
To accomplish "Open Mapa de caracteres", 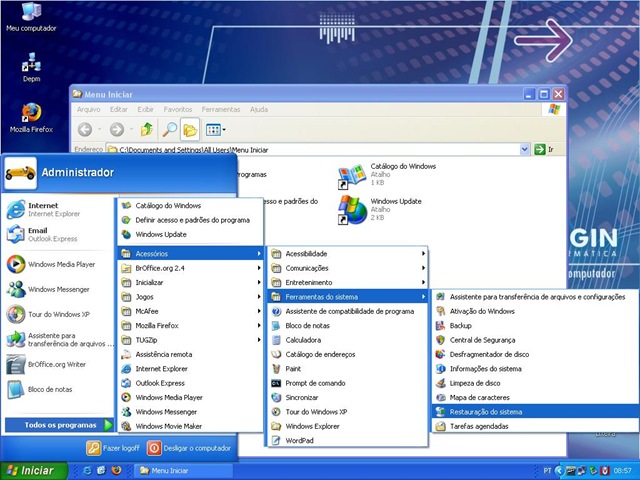I will 536,397.
